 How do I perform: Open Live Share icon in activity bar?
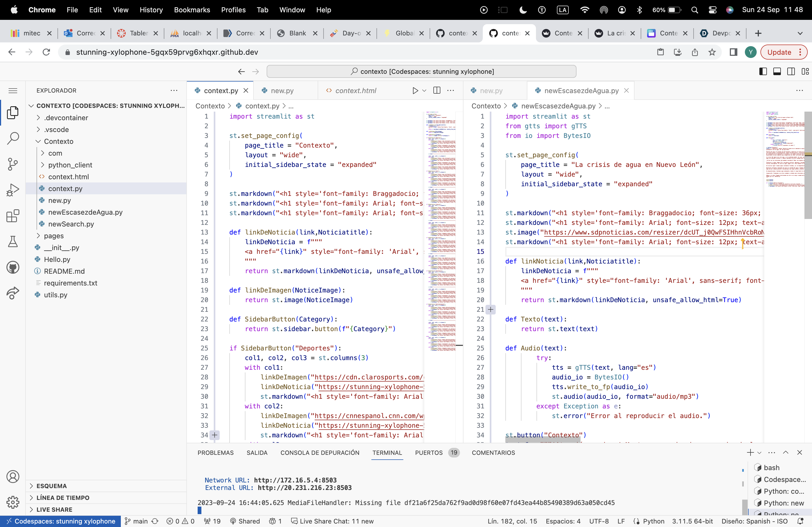pyautogui.click(x=13, y=293)
